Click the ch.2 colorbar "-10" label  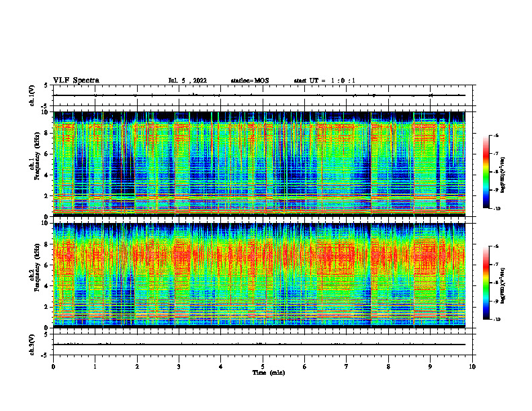(x=497, y=320)
